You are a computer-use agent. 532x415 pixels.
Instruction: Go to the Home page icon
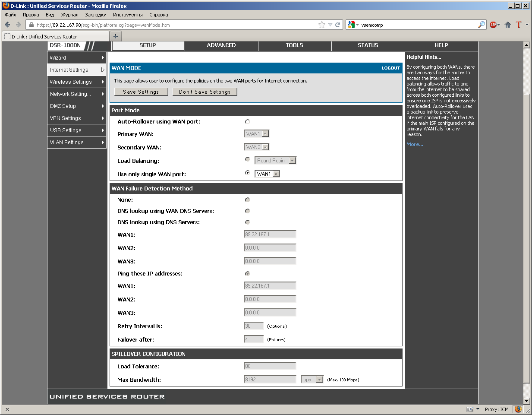coord(508,25)
